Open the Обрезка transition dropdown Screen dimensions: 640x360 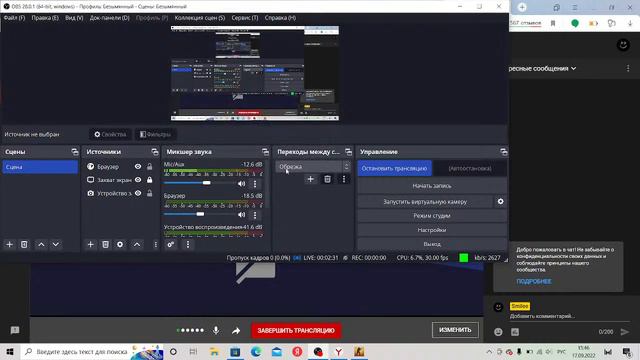(x=313, y=167)
